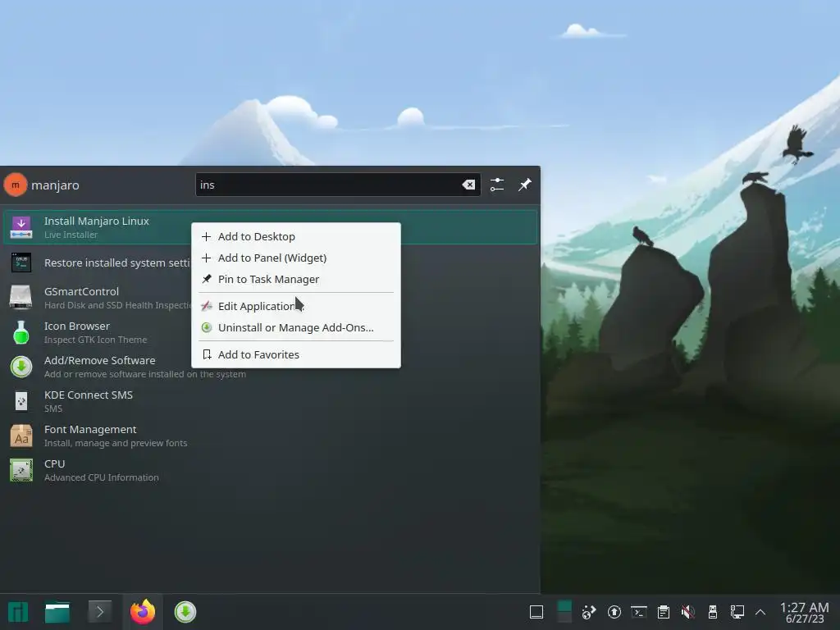840x630 pixels.
Task: Pin the launcher open with pin icon
Action: pyautogui.click(x=524, y=185)
